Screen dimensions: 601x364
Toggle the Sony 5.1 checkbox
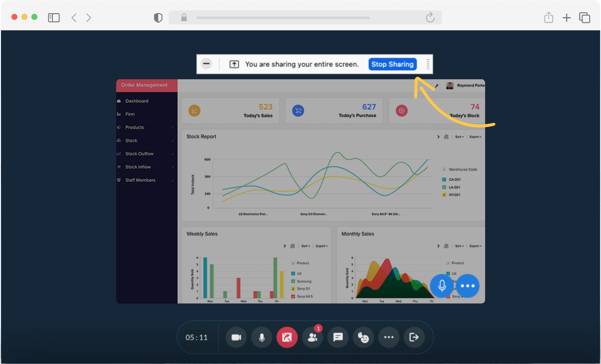pyautogui.click(x=293, y=289)
